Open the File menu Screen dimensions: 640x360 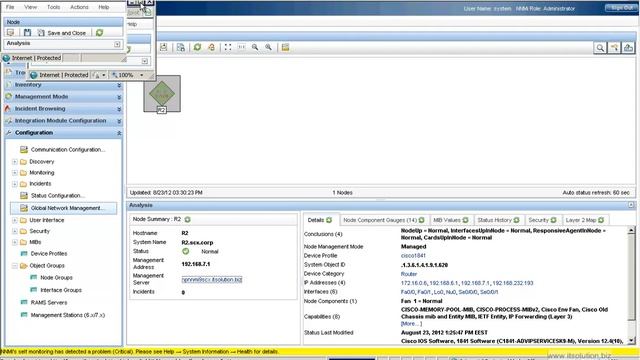click(10, 7)
